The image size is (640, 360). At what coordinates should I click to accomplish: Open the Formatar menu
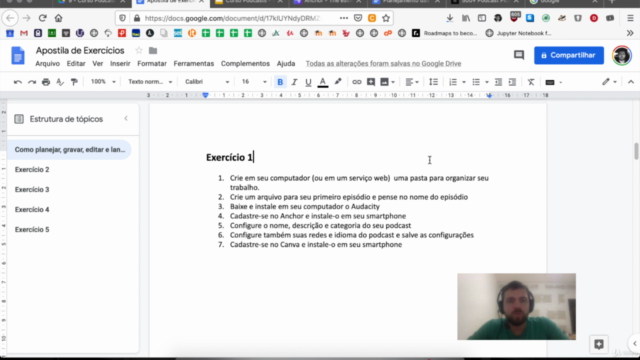[152, 64]
